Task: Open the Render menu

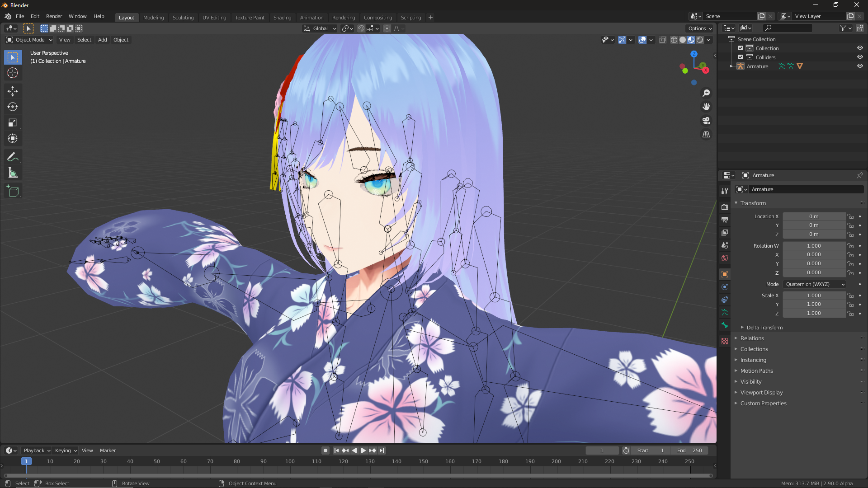Action: pos(54,16)
